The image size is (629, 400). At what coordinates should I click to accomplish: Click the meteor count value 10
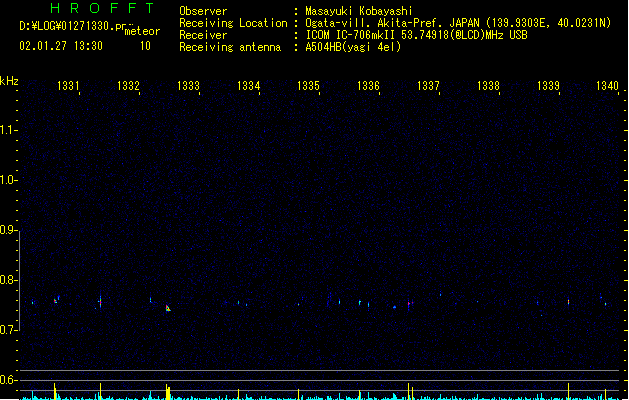[x=145, y=46]
